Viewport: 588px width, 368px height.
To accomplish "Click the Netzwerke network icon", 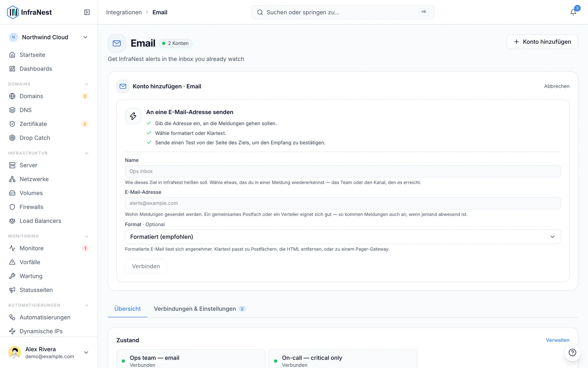I will tap(12, 179).
